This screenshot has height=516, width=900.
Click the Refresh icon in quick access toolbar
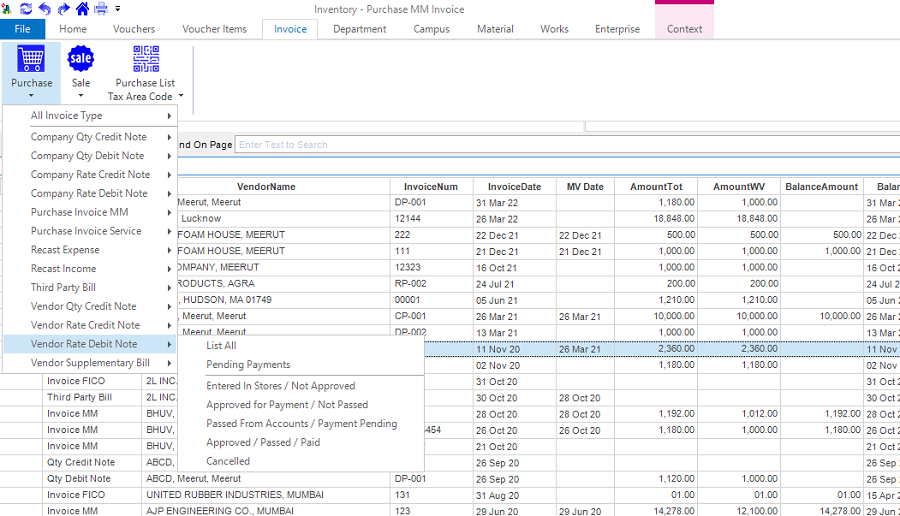[26, 9]
